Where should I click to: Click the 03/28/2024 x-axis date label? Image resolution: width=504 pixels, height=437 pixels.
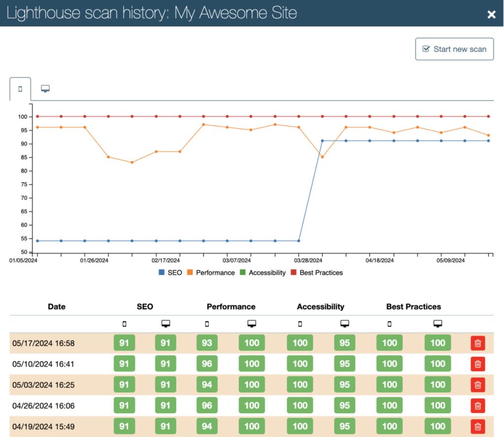[308, 260]
